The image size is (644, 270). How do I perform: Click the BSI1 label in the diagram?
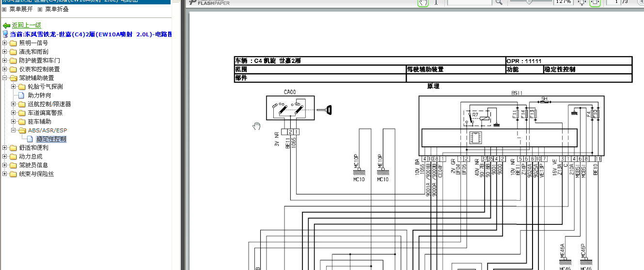click(517, 93)
